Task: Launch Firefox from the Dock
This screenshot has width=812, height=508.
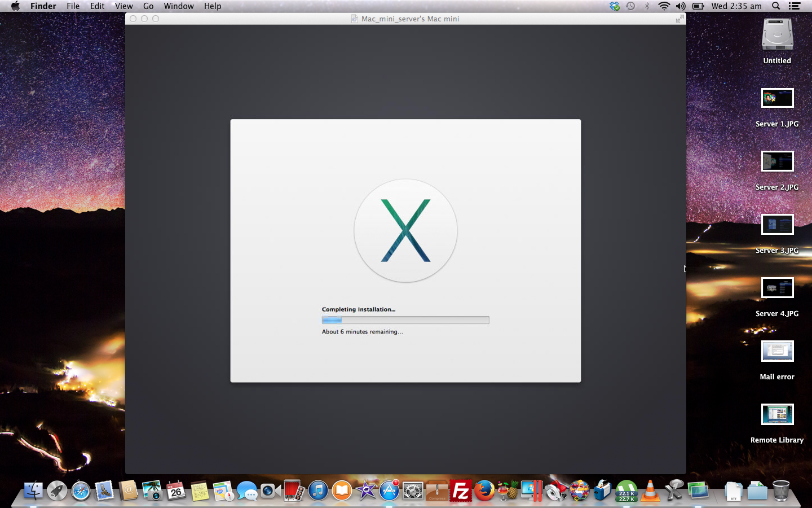Action: pos(484,491)
